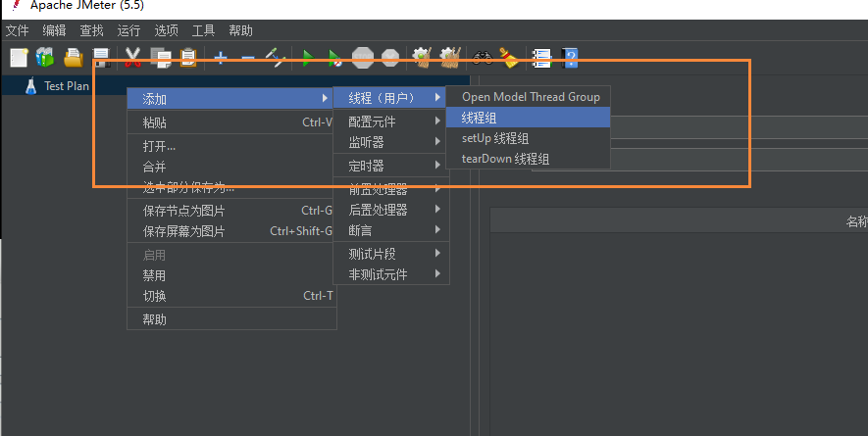Choose 保存节点为图片 in the context menu
The width and height of the screenshot is (868, 436).
tap(230, 211)
